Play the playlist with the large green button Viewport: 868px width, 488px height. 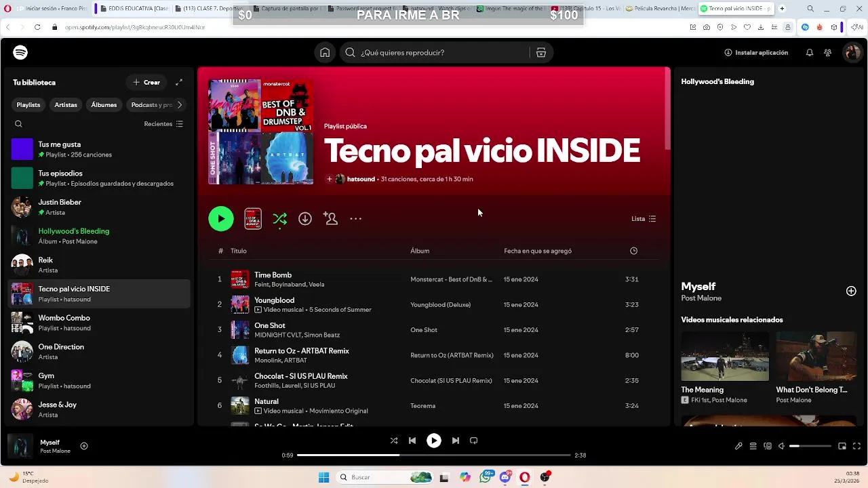coord(221,219)
